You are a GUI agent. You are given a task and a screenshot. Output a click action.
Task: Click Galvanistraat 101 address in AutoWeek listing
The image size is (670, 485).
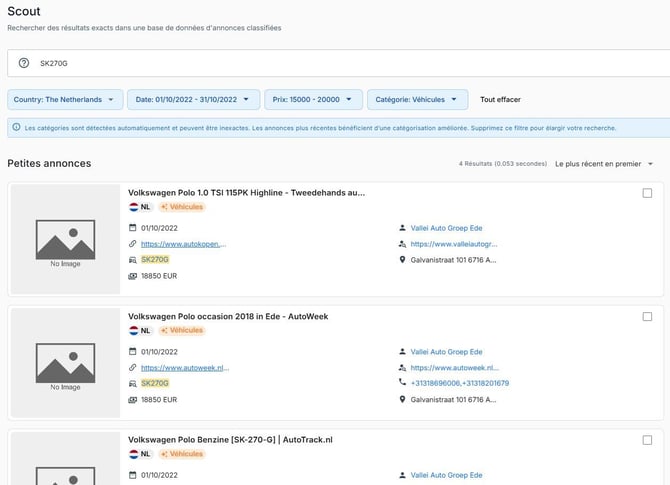pos(453,400)
